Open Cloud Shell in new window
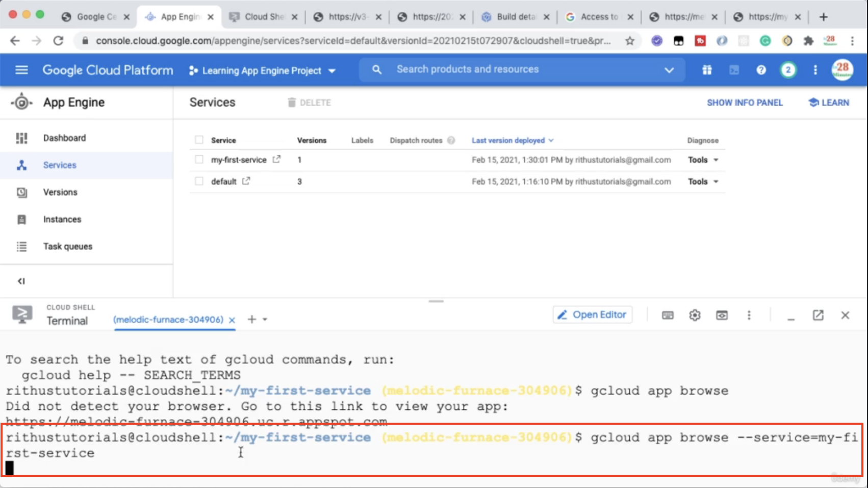Image resolution: width=868 pixels, height=488 pixels. coord(818,315)
